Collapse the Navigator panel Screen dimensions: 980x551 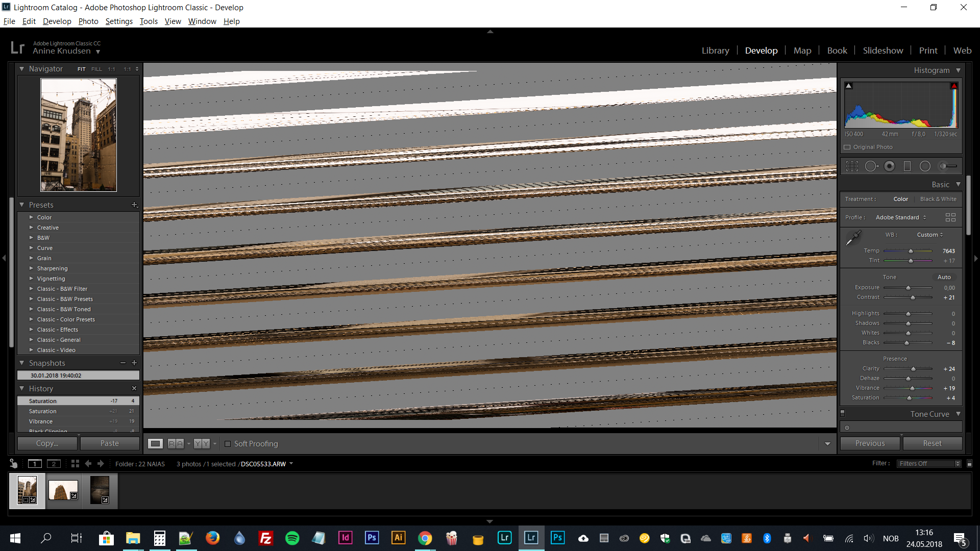coord(21,69)
